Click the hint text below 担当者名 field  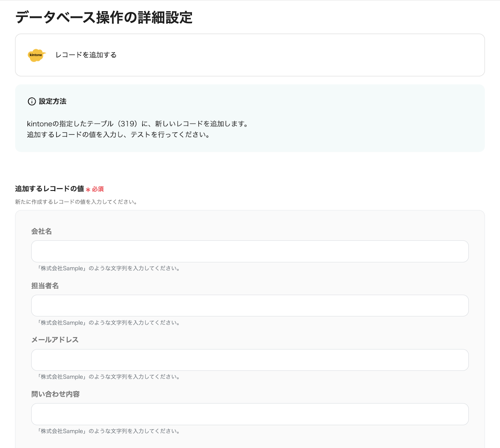(108, 323)
